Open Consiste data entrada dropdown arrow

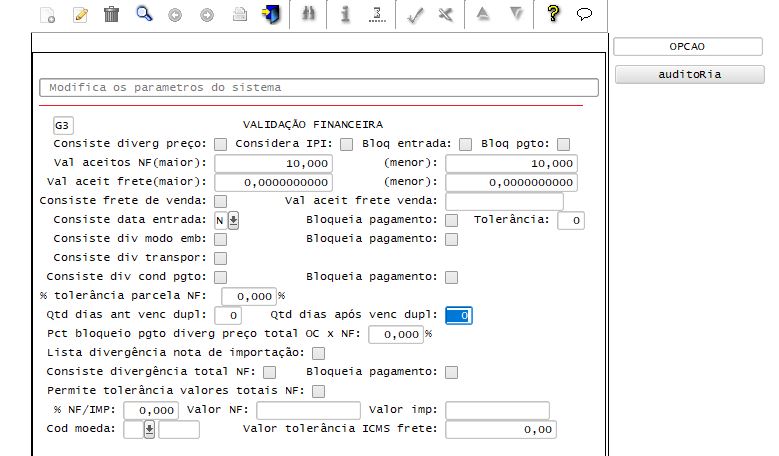pyautogui.click(x=234, y=221)
